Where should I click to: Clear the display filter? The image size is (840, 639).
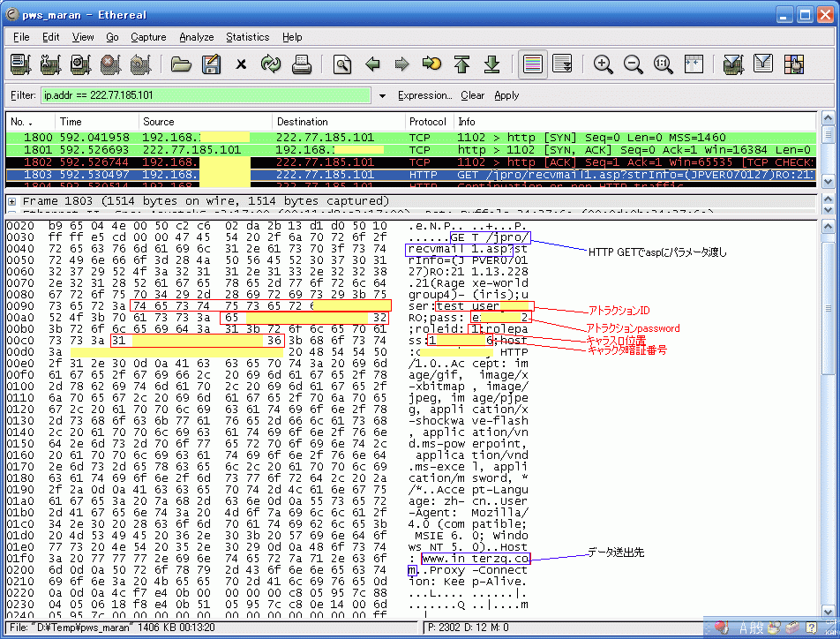[473, 95]
